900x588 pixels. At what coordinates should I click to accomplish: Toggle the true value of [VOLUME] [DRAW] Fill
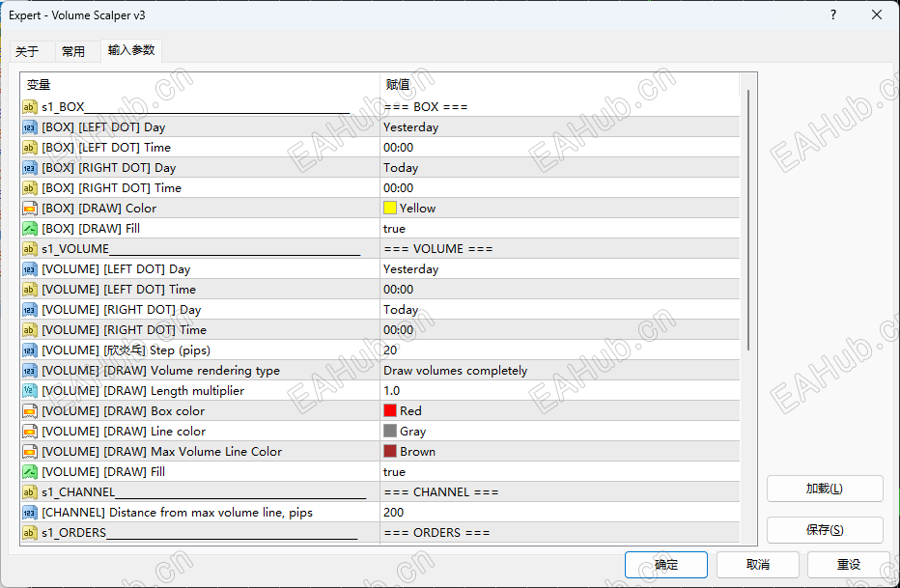[560, 471]
